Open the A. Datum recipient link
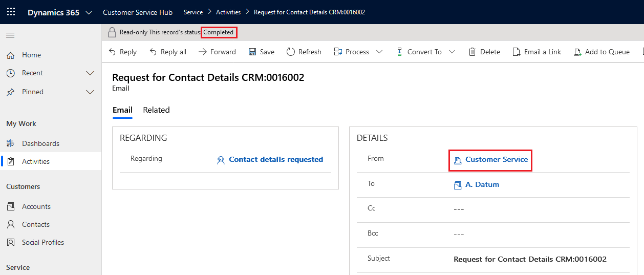The image size is (644, 275). (482, 184)
